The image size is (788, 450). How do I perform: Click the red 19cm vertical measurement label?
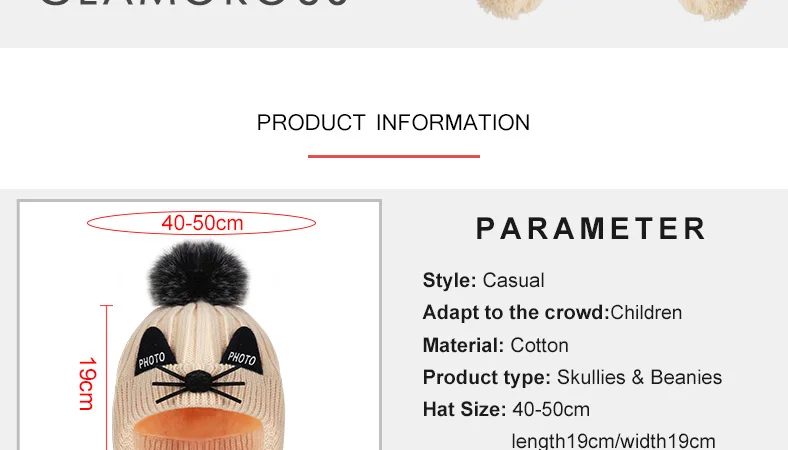tap(87, 384)
